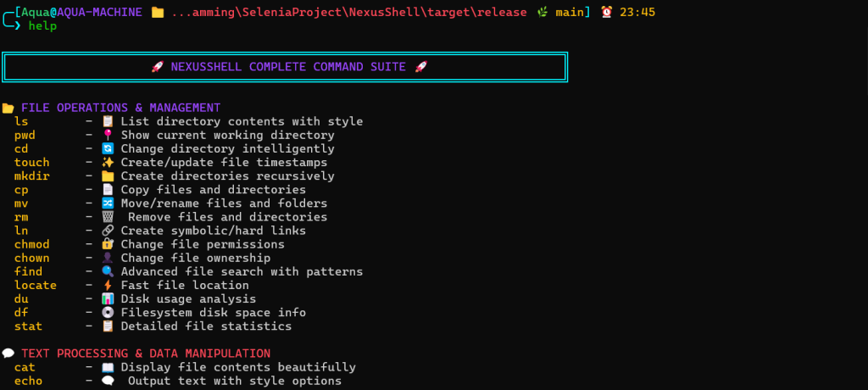This screenshot has height=390, width=868.
Task: Click the chown command name
Action: tap(32, 258)
